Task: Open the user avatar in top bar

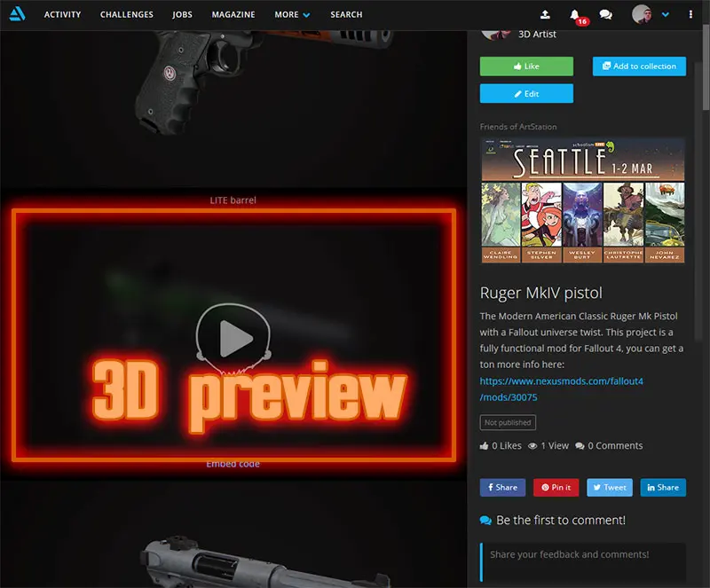Action: click(642, 14)
